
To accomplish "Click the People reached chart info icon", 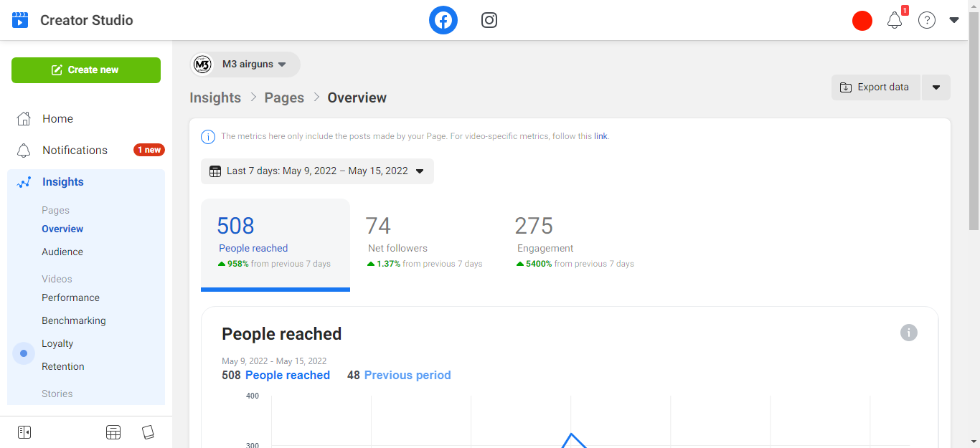I will 909,333.
